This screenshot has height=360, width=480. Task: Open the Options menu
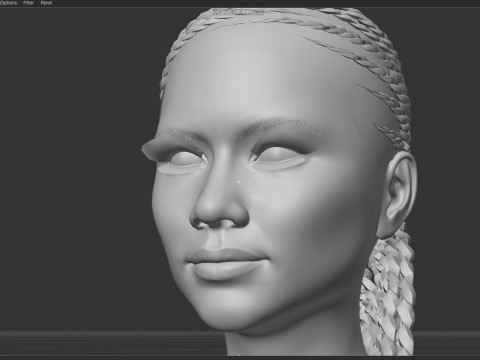click(8, 3)
